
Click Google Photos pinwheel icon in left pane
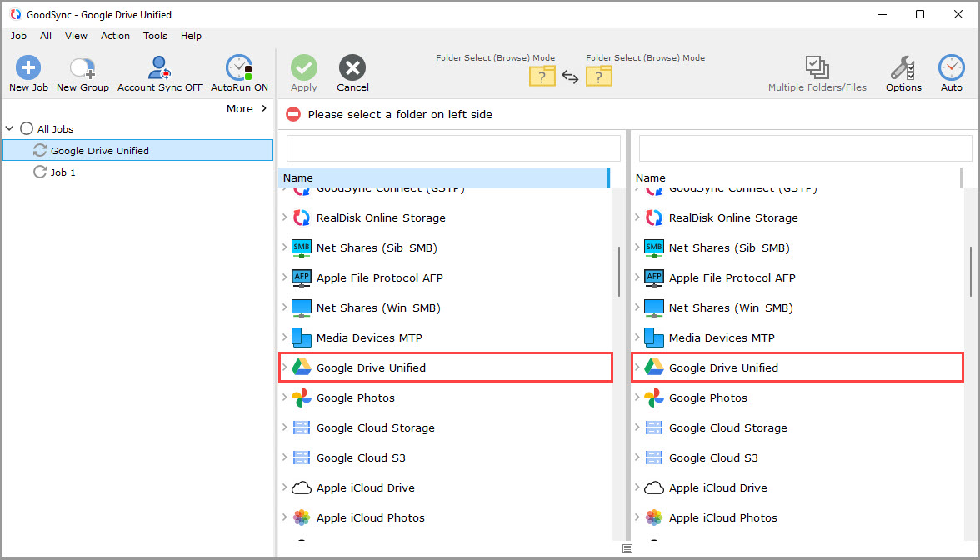pyautogui.click(x=302, y=397)
